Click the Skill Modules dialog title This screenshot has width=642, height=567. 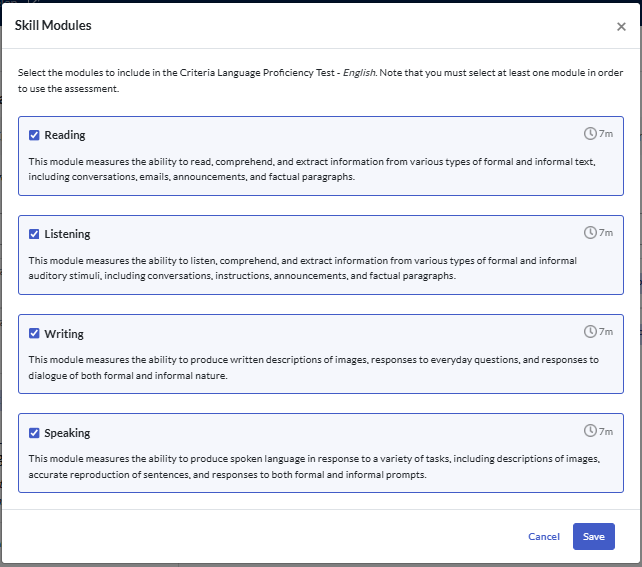point(53,26)
